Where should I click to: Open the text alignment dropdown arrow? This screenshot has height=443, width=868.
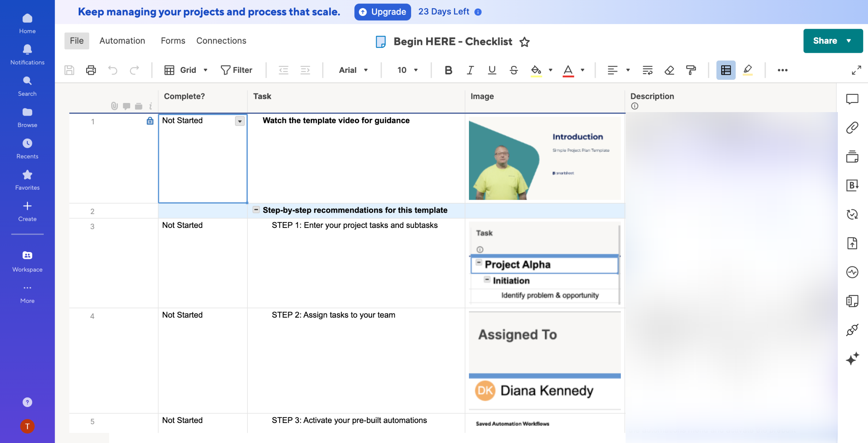pyautogui.click(x=628, y=70)
